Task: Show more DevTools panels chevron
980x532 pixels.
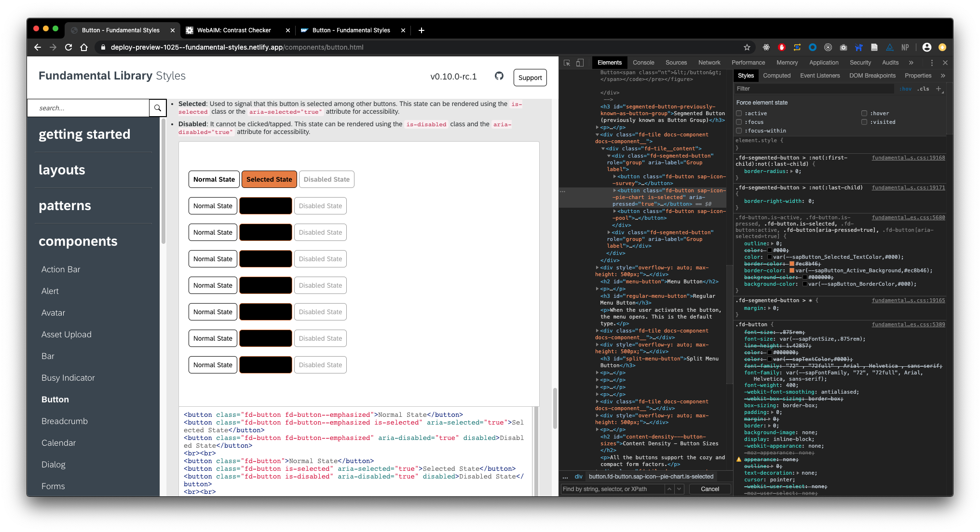Action: (x=911, y=63)
